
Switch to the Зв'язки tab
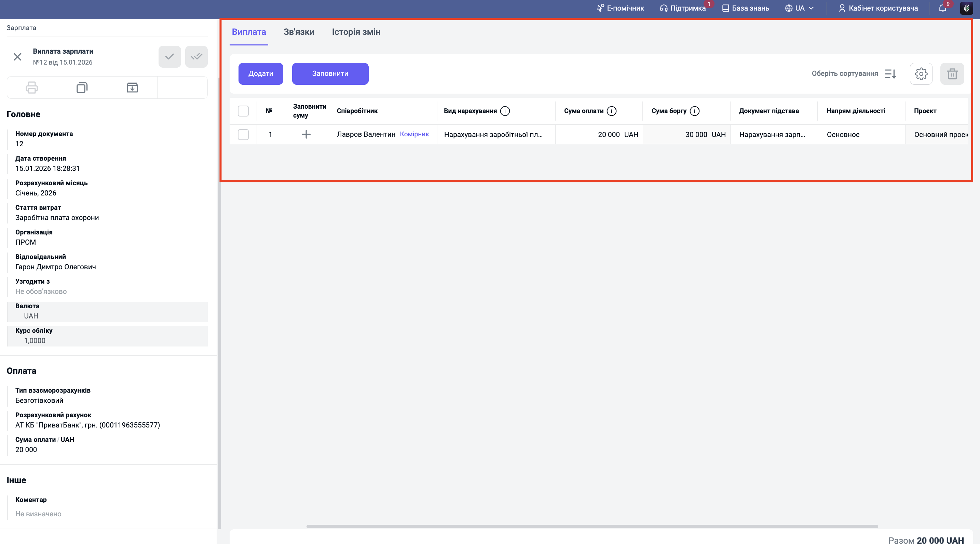[x=299, y=32]
